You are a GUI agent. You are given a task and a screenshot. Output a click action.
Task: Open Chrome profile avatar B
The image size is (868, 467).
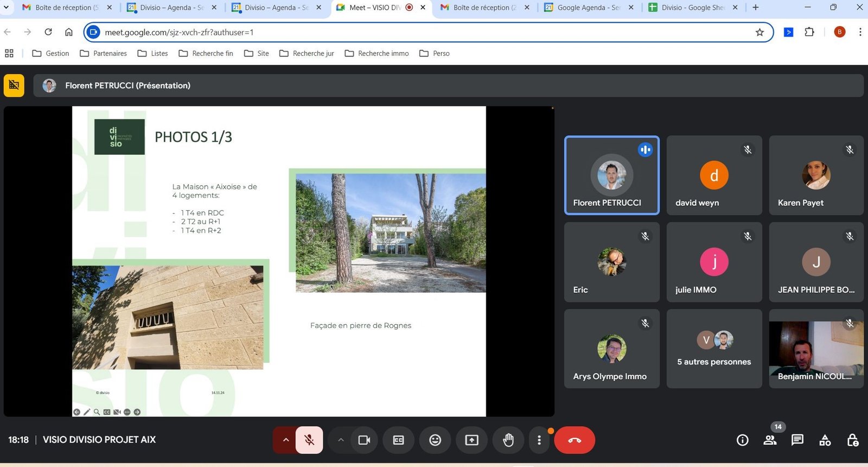840,32
